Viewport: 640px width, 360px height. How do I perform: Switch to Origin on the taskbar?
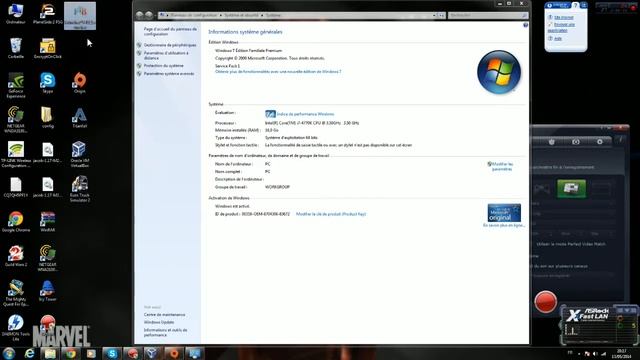click(173, 353)
